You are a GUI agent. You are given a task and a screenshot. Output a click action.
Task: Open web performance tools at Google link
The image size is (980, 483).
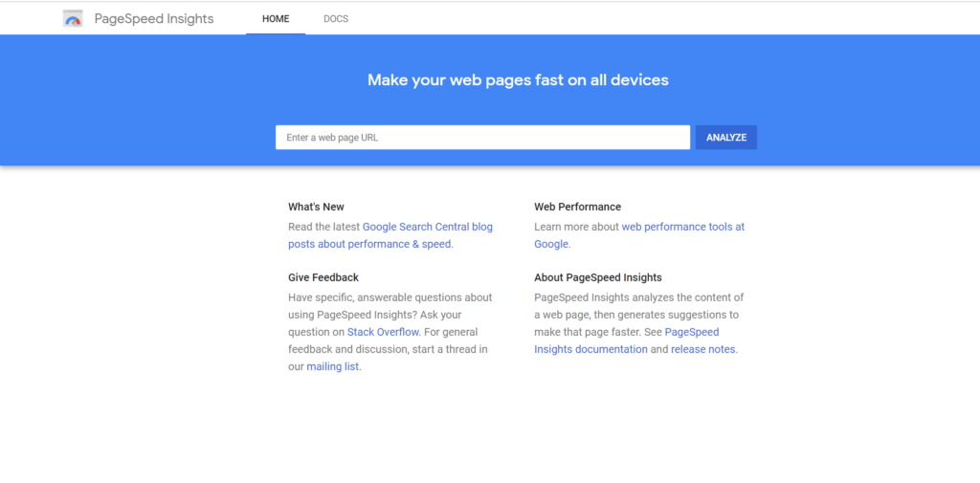(x=639, y=235)
